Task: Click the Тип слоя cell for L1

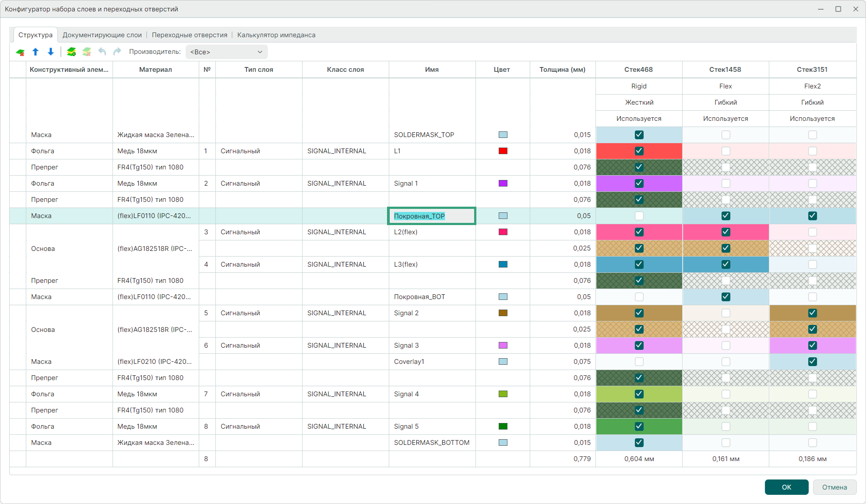Action: pyautogui.click(x=258, y=151)
